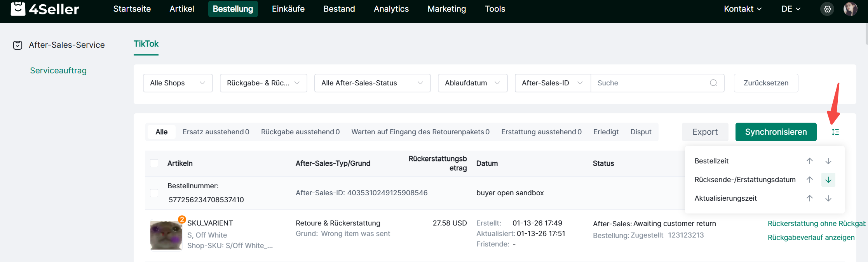The image size is (868, 262).
Task: Expand the Ablaufdatum filter dropdown
Action: [x=472, y=83]
